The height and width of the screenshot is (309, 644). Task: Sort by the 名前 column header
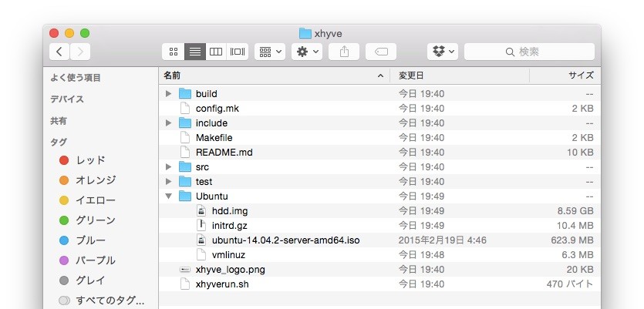275,76
